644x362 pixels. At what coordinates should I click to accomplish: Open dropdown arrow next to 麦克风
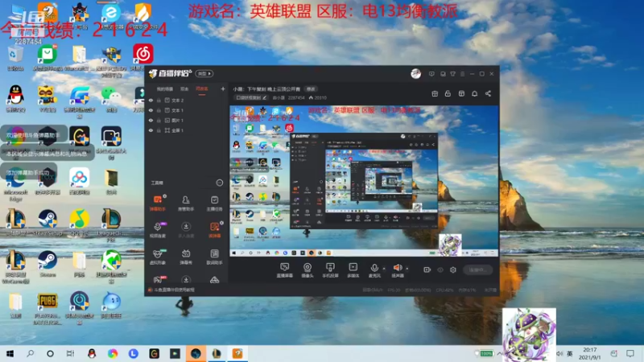click(x=384, y=269)
